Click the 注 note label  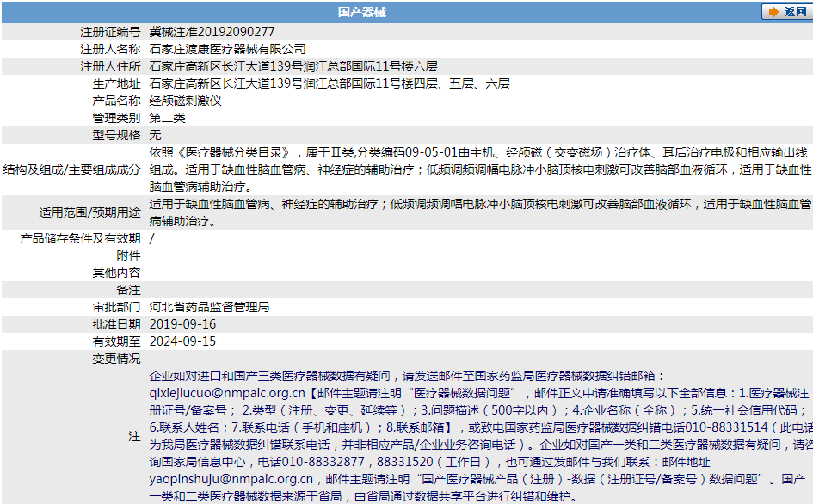pos(134,436)
